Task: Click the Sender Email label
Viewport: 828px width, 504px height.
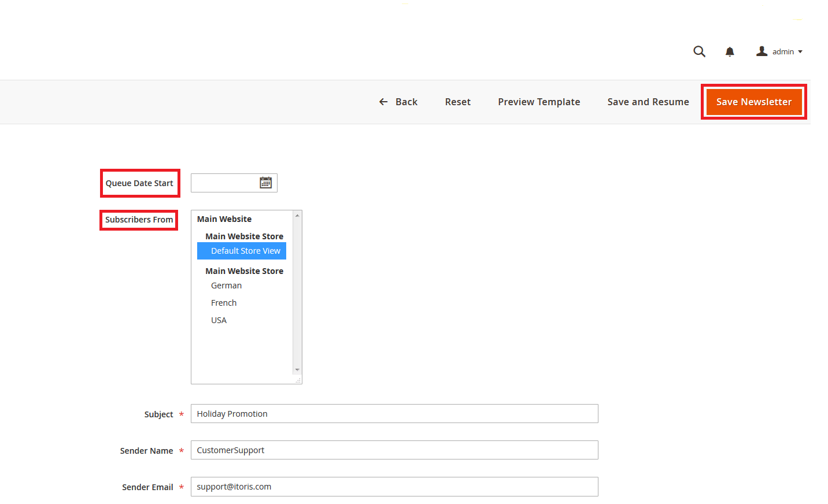Action: (147, 487)
